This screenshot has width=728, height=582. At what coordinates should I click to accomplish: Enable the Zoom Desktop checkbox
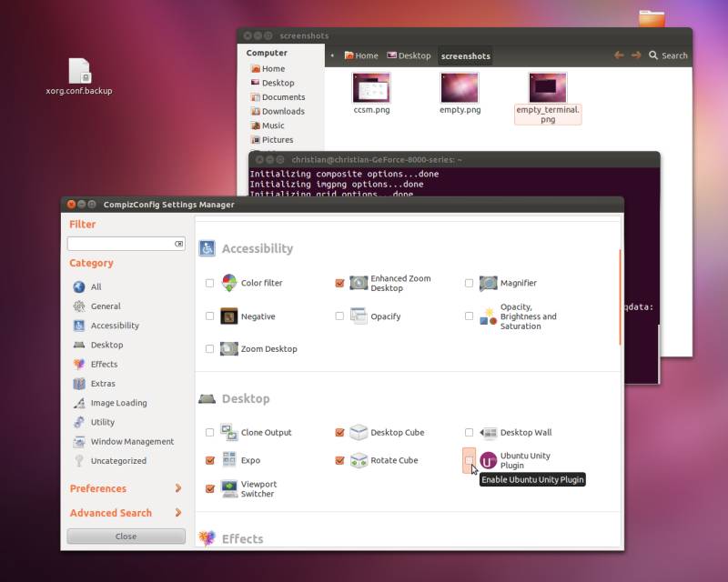coord(209,348)
